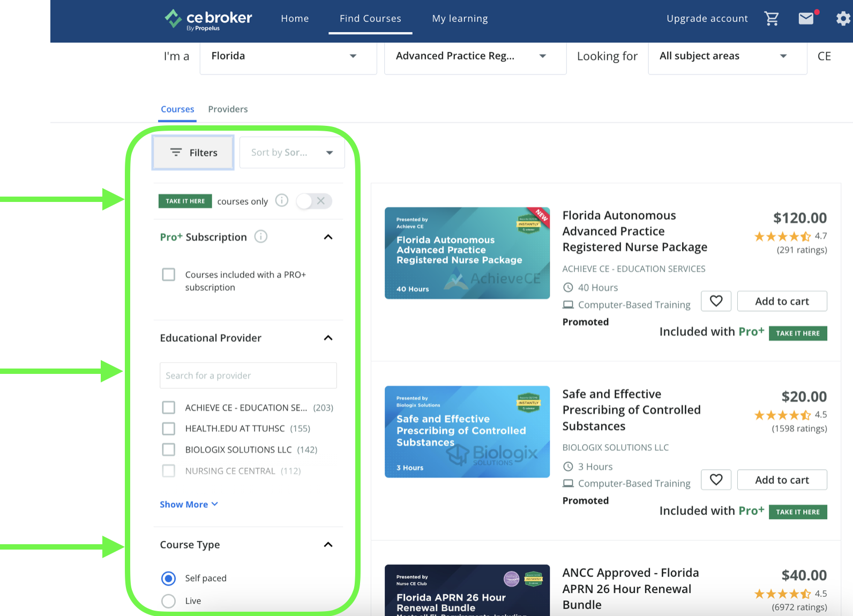Favorite the Florida Autonomous APRN Package course
853x616 pixels.
716,301
